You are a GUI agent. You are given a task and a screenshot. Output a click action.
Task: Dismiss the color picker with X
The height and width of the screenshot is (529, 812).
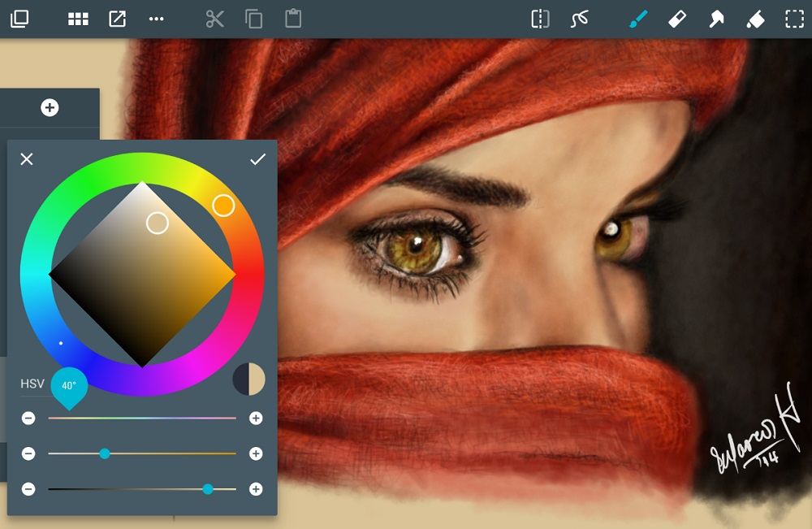click(x=27, y=158)
